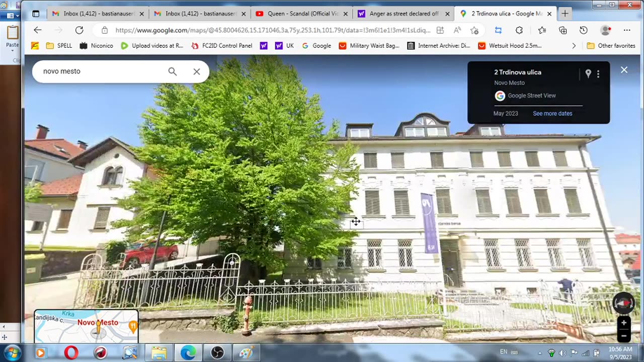The height and width of the screenshot is (362, 644).
Task: Add this page to favorites star
Action: pyautogui.click(x=474, y=30)
